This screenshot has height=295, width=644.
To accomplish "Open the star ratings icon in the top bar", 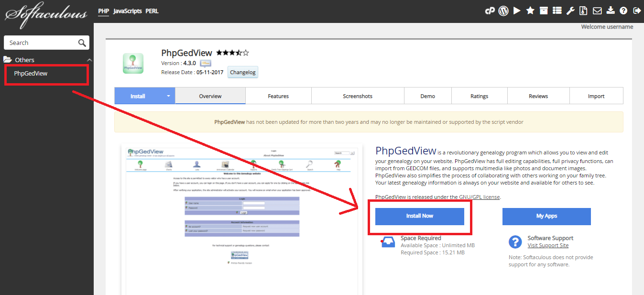I will [x=530, y=11].
